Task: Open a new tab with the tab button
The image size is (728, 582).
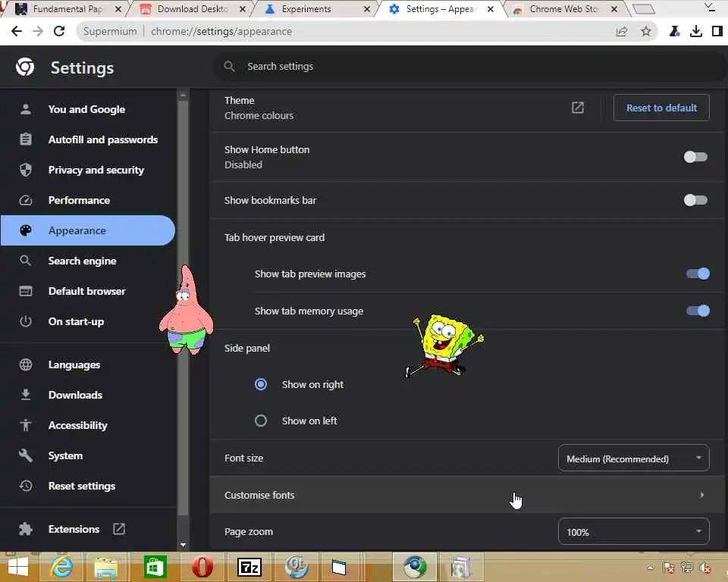Action: pos(644,9)
